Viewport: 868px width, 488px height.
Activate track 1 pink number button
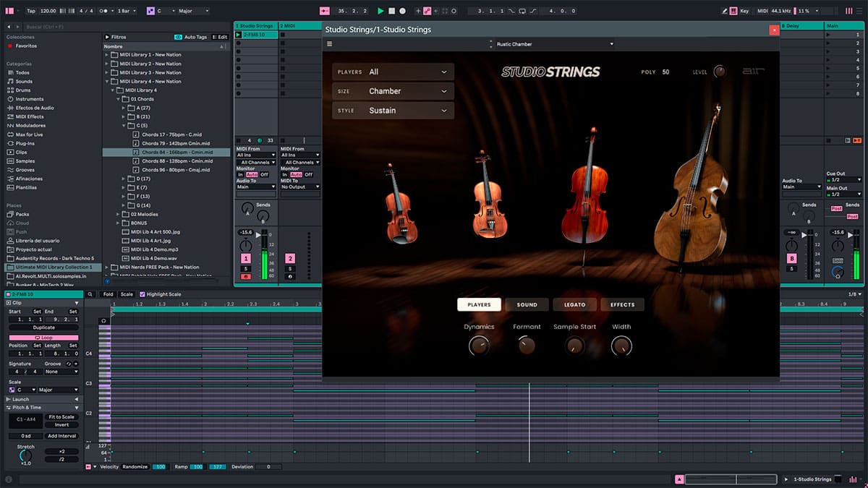[x=246, y=258]
